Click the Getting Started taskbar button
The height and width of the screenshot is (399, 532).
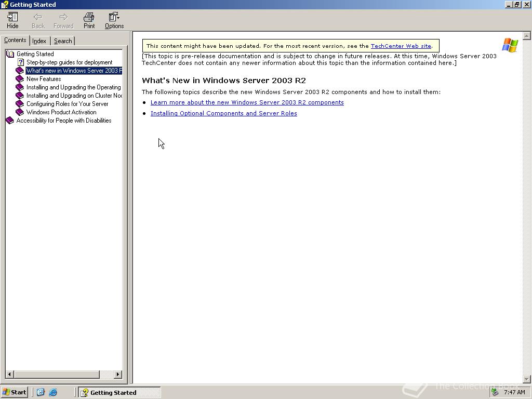point(119,393)
